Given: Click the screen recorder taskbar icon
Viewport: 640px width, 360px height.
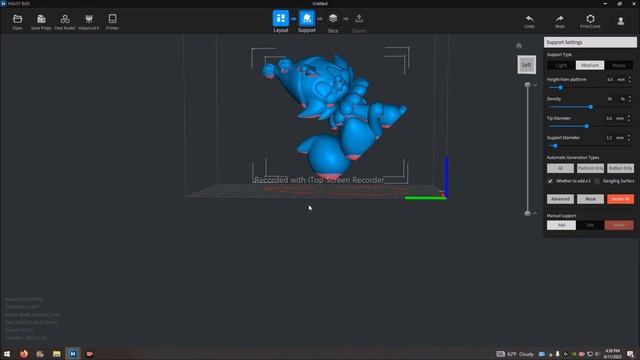Looking at the screenshot, I should tap(89, 354).
